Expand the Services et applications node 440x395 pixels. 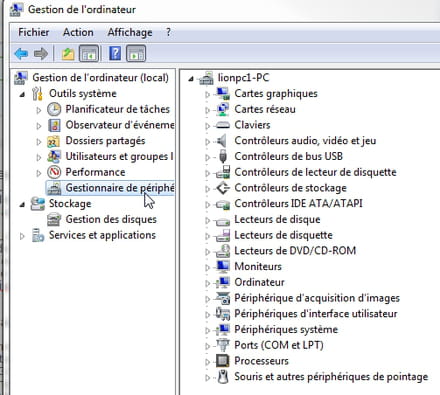coord(22,236)
